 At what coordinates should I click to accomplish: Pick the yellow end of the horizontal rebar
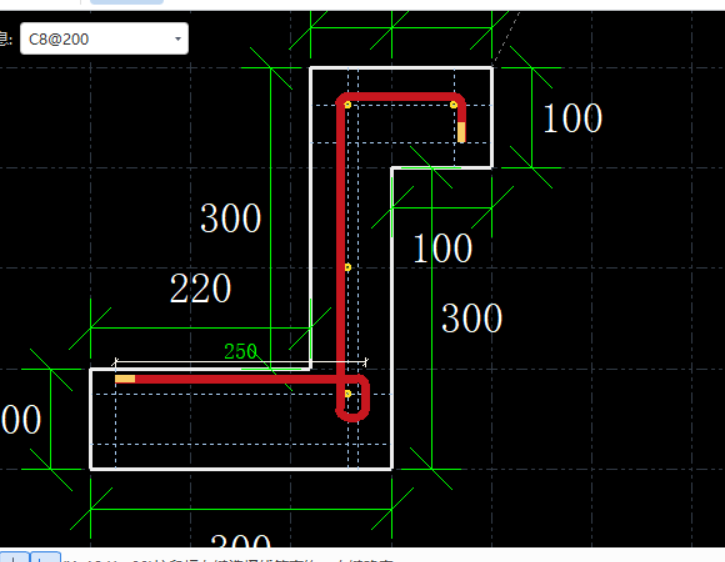point(125,379)
